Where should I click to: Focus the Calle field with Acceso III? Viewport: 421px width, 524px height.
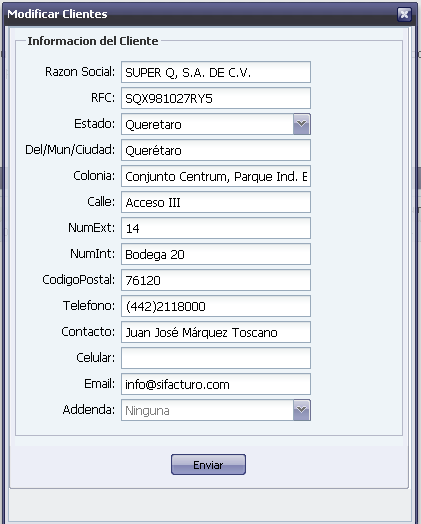(x=216, y=202)
